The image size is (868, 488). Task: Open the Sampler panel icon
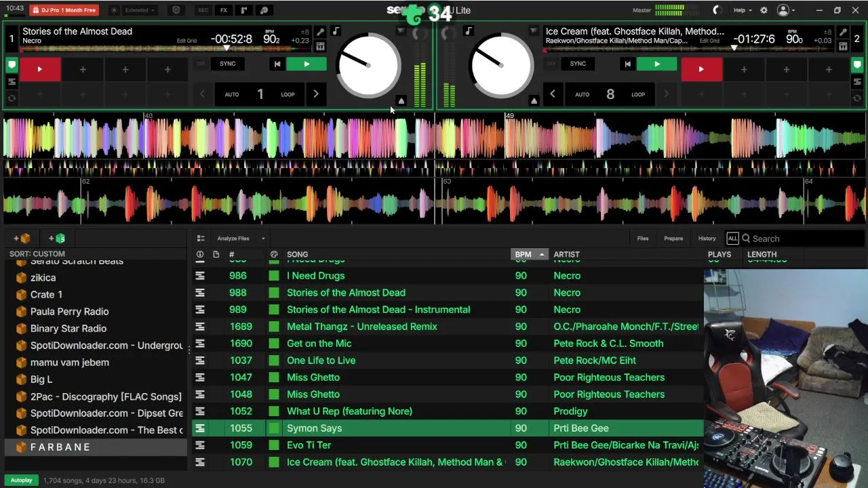tap(244, 10)
